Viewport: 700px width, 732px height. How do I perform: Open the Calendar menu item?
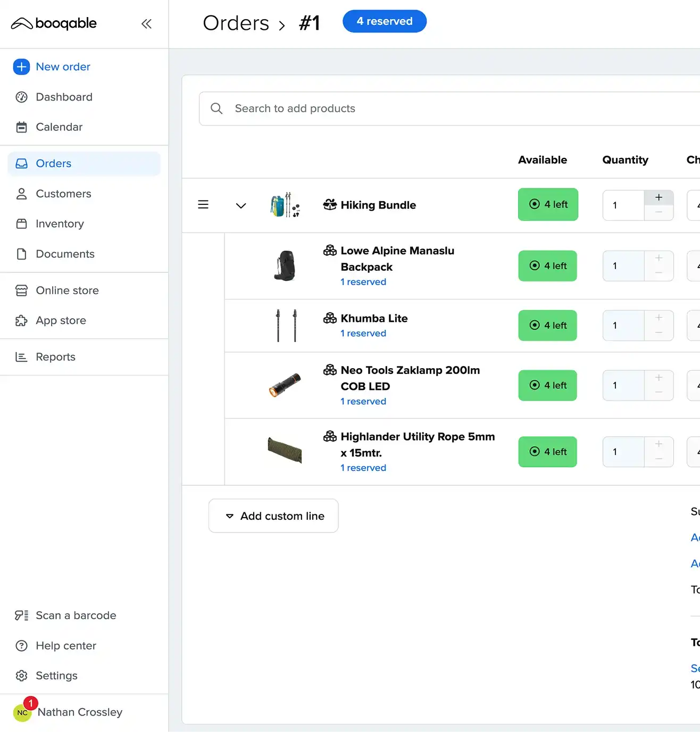click(59, 127)
